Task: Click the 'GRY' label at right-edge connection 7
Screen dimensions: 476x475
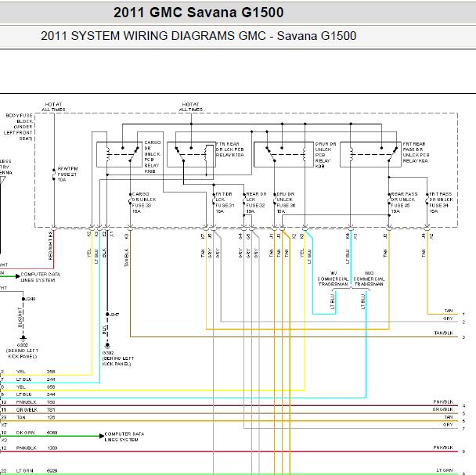Action: [x=448, y=425]
